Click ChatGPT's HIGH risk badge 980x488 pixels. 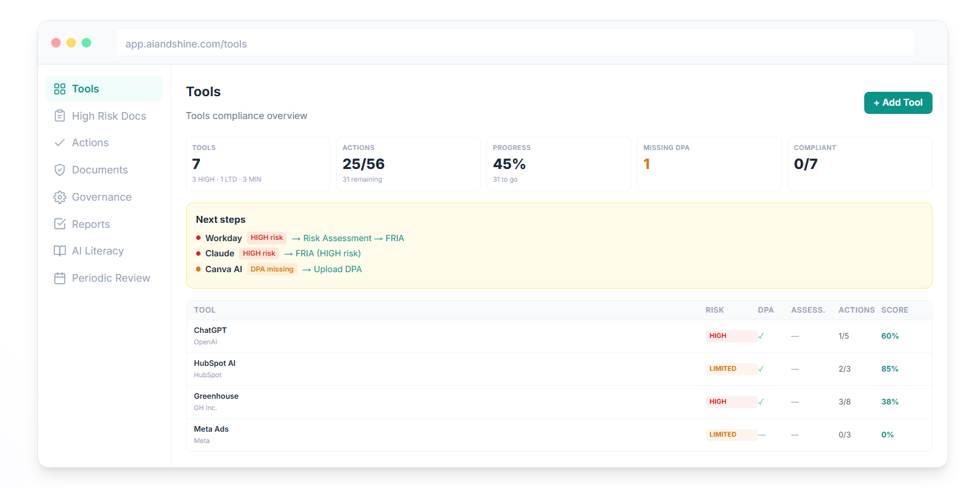(x=731, y=336)
